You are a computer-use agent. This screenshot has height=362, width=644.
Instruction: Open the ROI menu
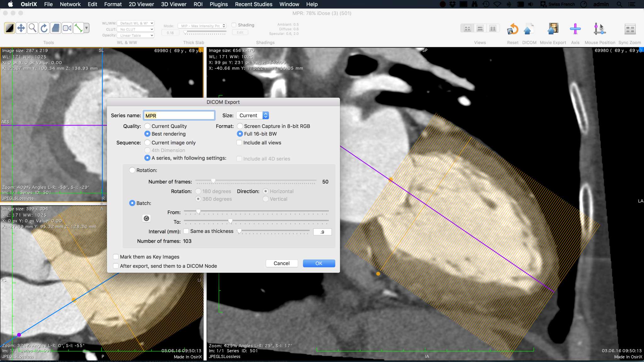pyautogui.click(x=198, y=4)
